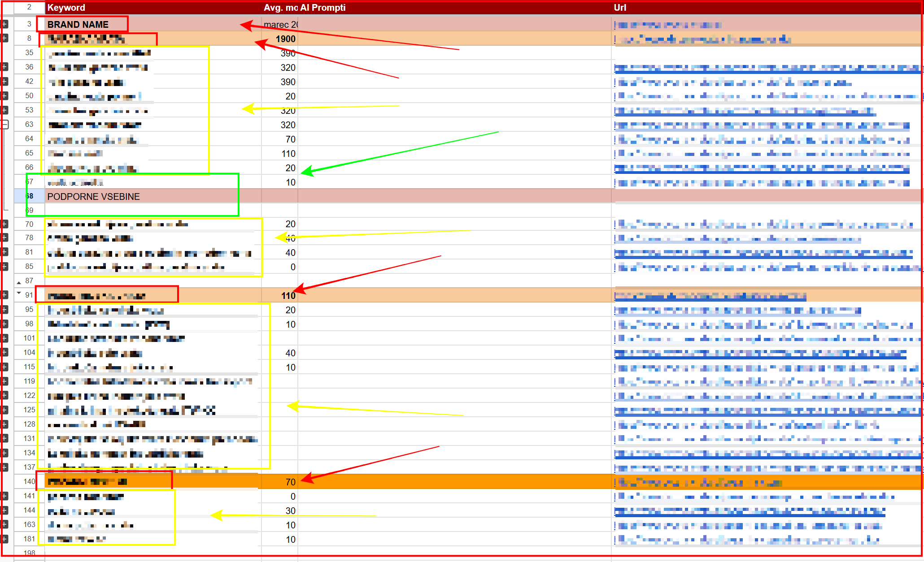Viewport: 924px width, 562px height.
Task: Click plus icon beside row 42
Action: [x=5, y=81]
